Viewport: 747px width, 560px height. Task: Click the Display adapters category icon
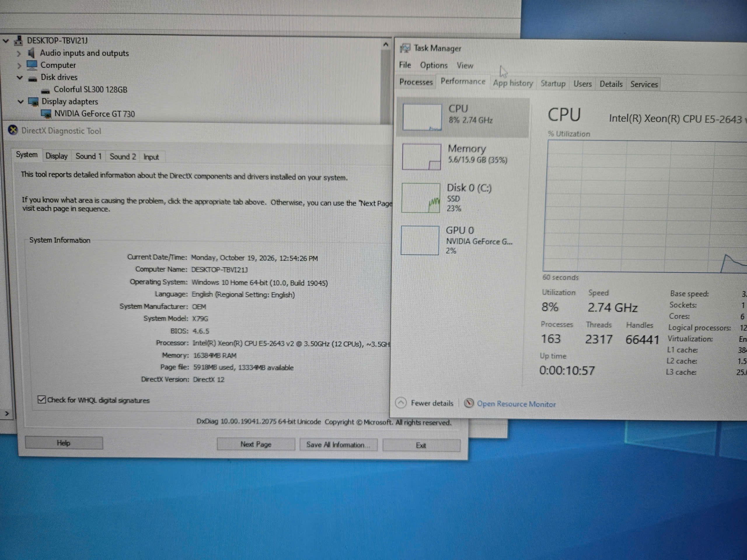[x=33, y=101]
